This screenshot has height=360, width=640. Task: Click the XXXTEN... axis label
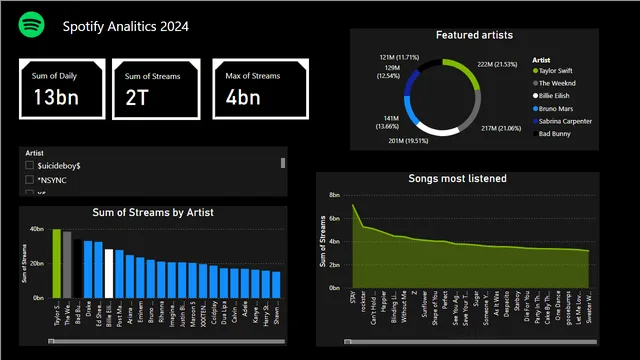point(203,313)
